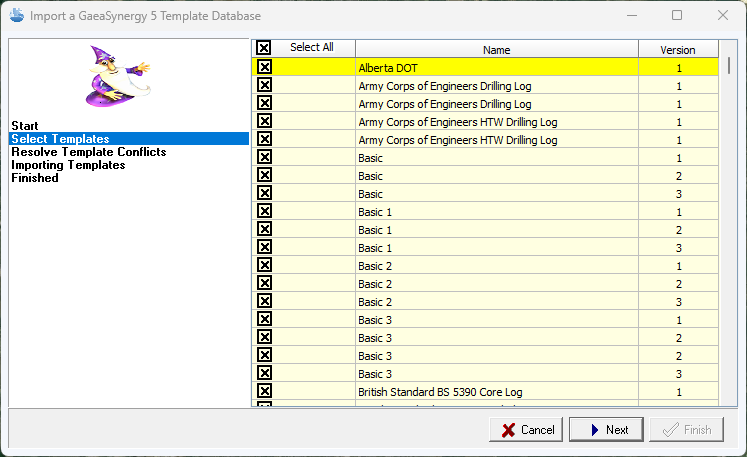Select the Importing Templates step
747x457 pixels.
click(68, 165)
